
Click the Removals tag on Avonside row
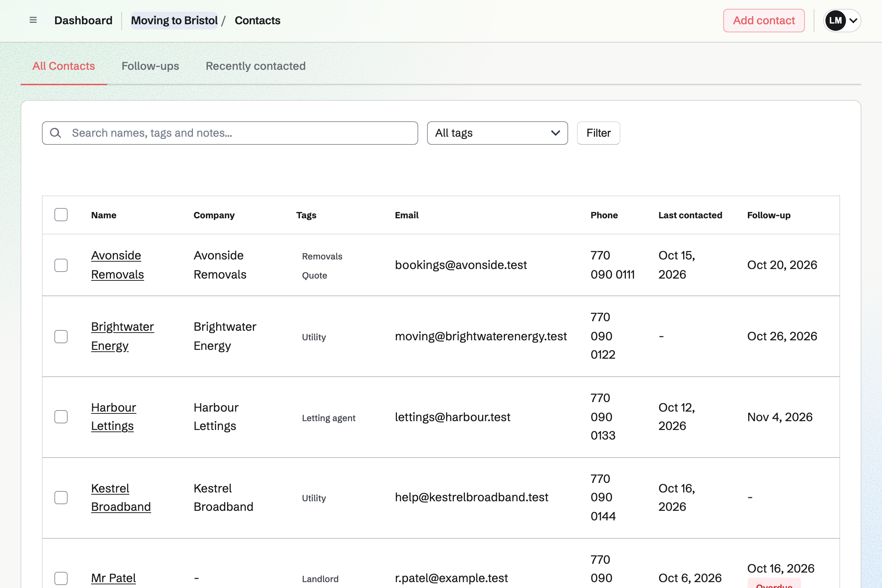coord(322,256)
